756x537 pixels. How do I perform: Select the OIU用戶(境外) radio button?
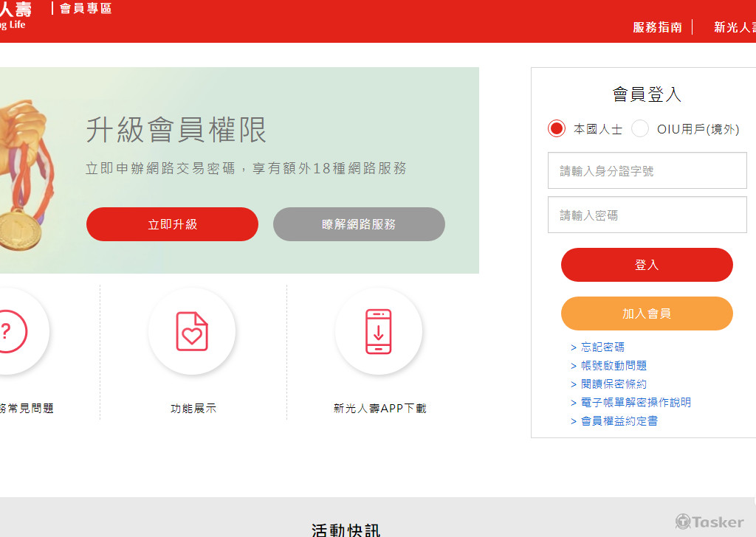[640, 129]
